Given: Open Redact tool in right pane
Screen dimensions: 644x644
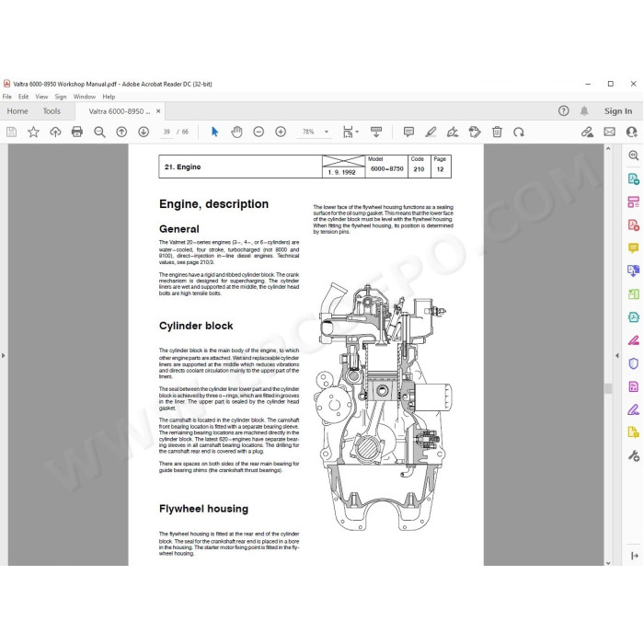Looking at the screenshot, I should (633, 340).
